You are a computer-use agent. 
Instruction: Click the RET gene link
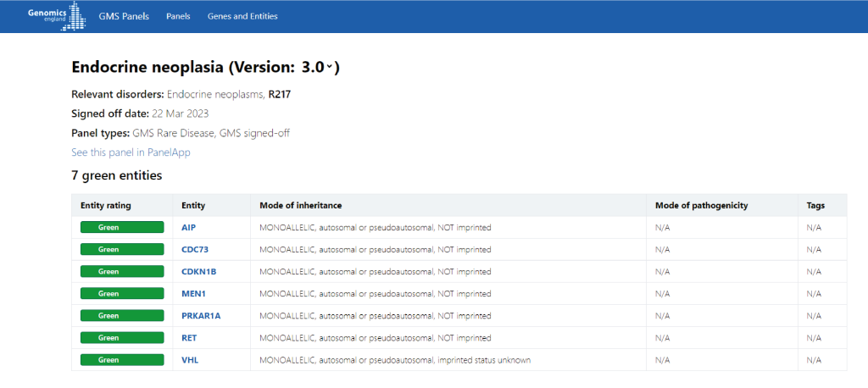pos(189,338)
